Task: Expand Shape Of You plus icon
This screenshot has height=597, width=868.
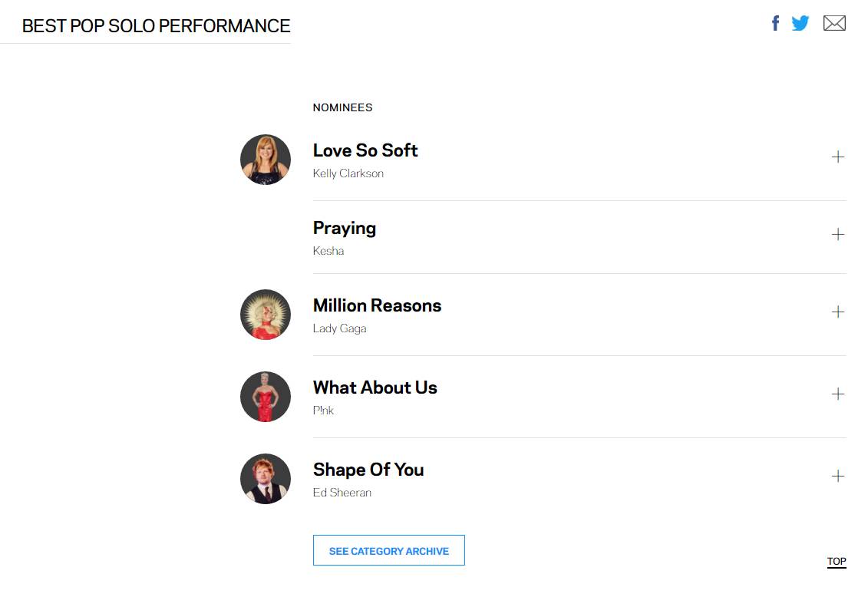Action: pos(837,477)
